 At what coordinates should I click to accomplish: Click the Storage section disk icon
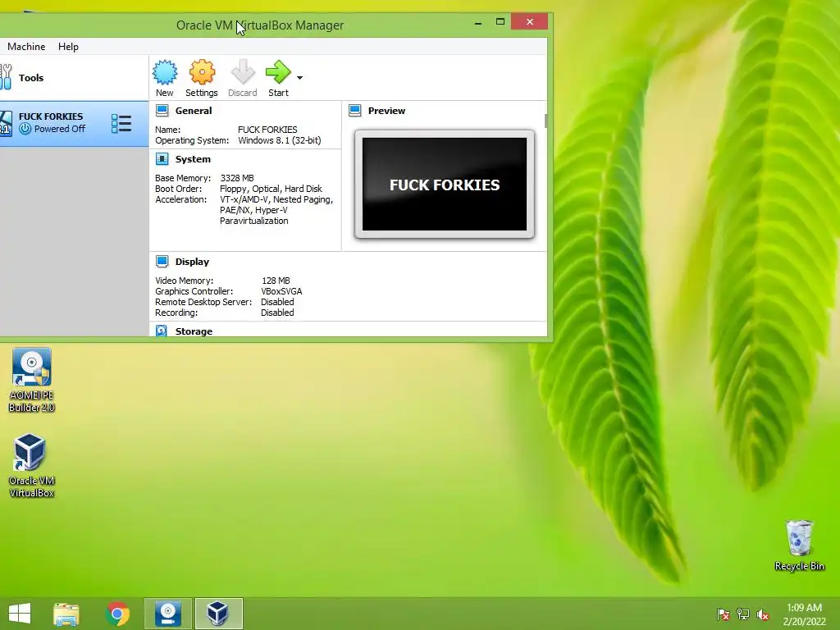point(162,331)
